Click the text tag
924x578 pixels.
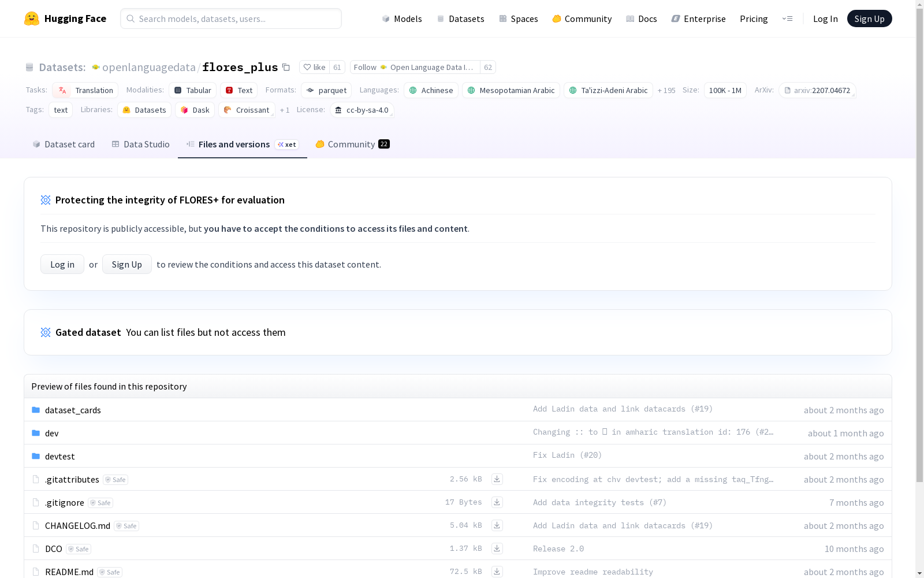pos(61,110)
